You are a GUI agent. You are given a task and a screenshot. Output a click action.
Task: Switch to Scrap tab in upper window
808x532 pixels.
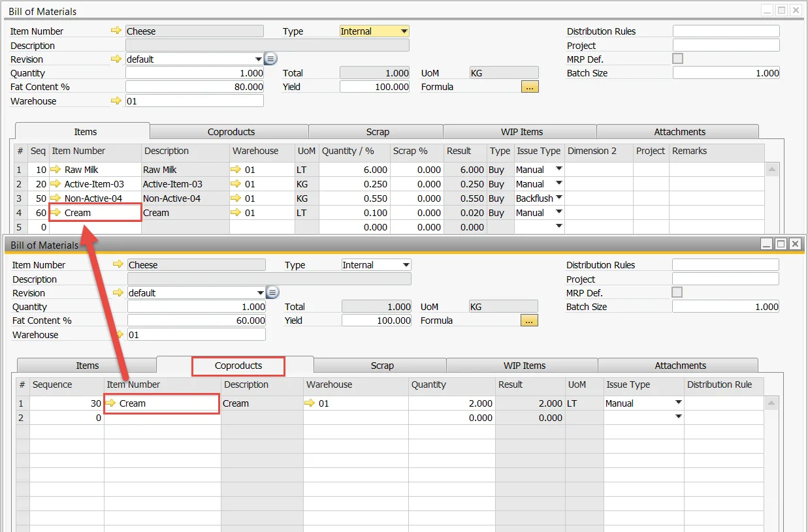tap(378, 132)
